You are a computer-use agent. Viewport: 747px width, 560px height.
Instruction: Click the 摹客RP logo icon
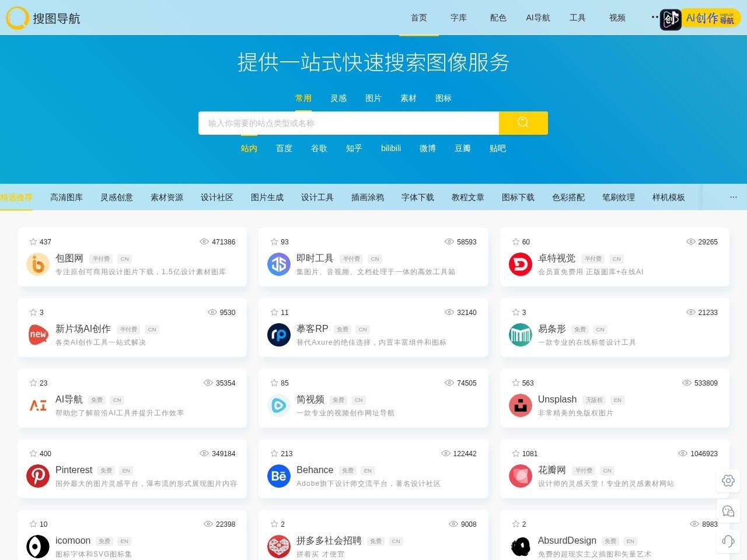point(279,335)
